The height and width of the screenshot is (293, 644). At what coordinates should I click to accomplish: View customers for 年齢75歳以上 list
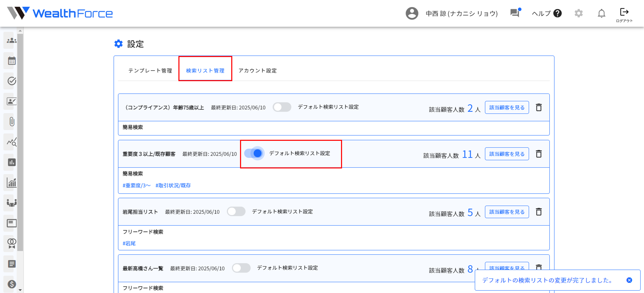point(507,107)
